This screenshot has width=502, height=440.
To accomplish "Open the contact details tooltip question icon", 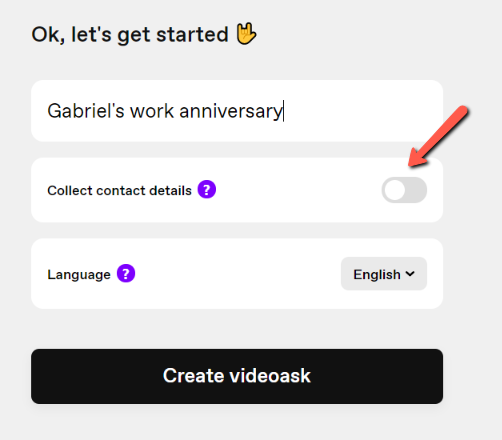I will click(x=207, y=189).
